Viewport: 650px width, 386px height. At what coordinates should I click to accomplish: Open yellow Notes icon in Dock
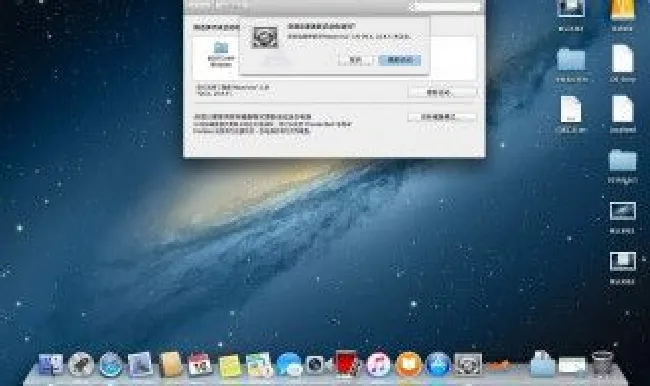230,366
